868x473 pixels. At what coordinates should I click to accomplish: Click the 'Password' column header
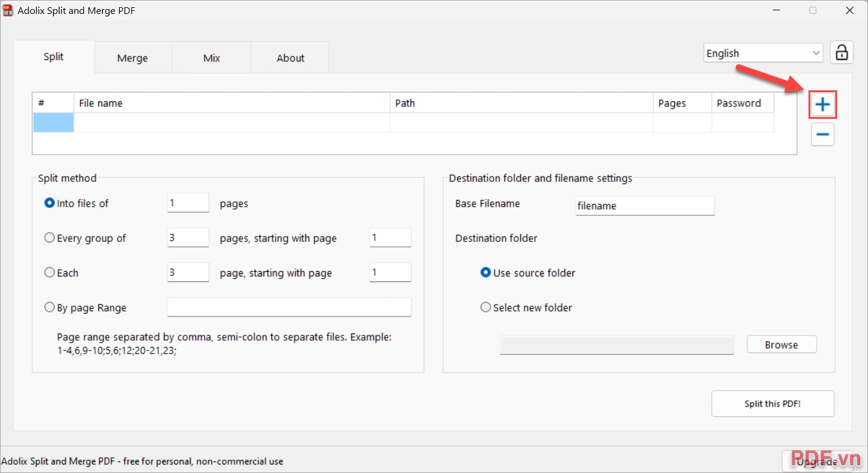coord(743,103)
